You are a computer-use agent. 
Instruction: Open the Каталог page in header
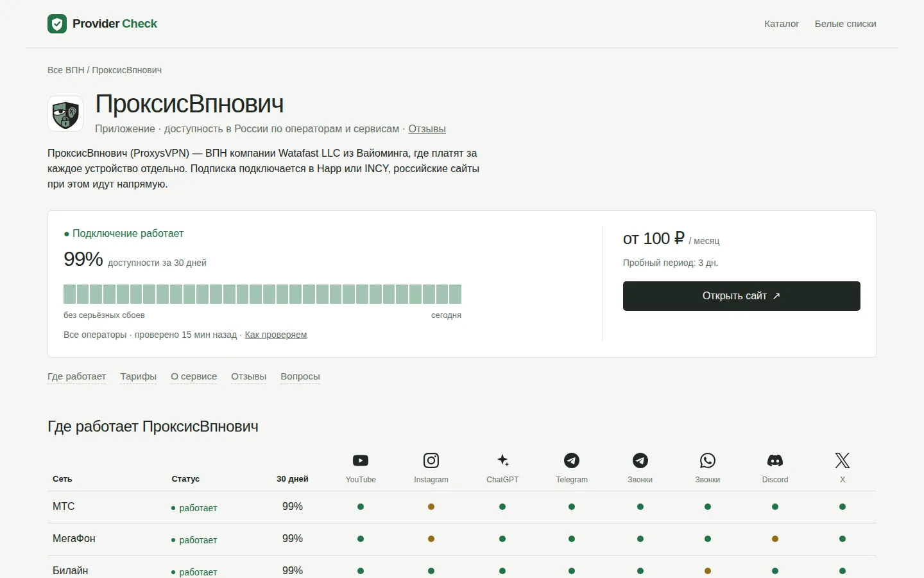point(782,24)
